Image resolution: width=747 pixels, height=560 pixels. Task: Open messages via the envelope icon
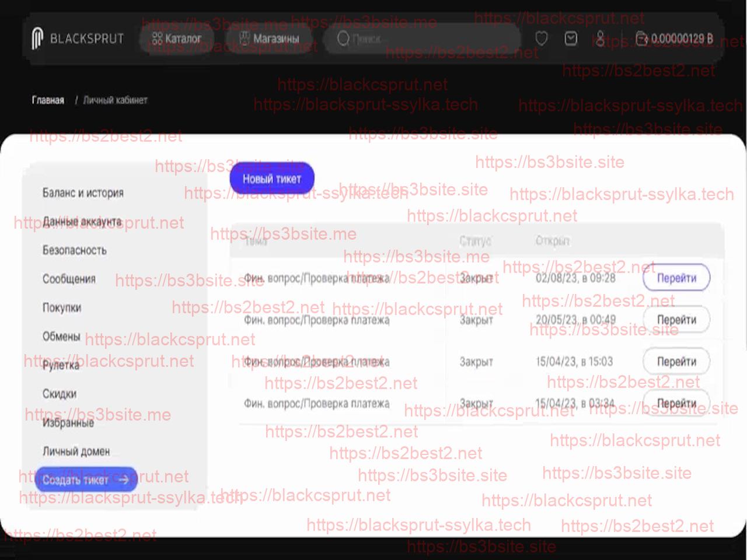tap(571, 38)
